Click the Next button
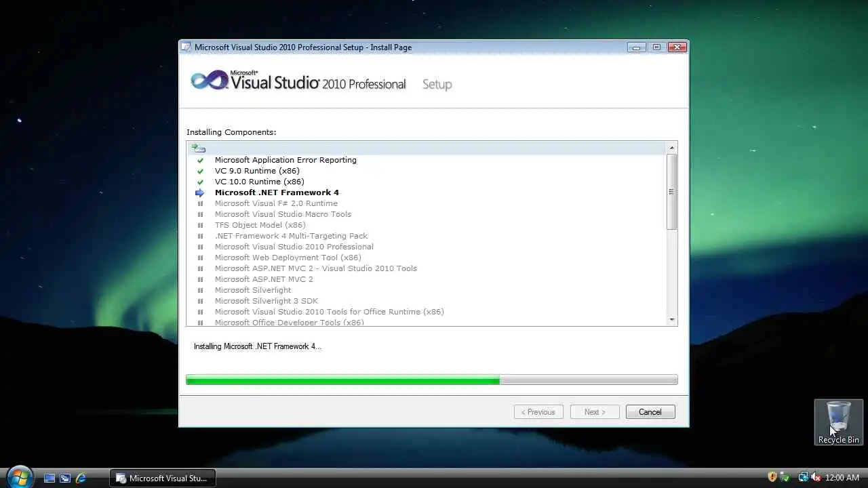868x488 pixels. pyautogui.click(x=595, y=412)
